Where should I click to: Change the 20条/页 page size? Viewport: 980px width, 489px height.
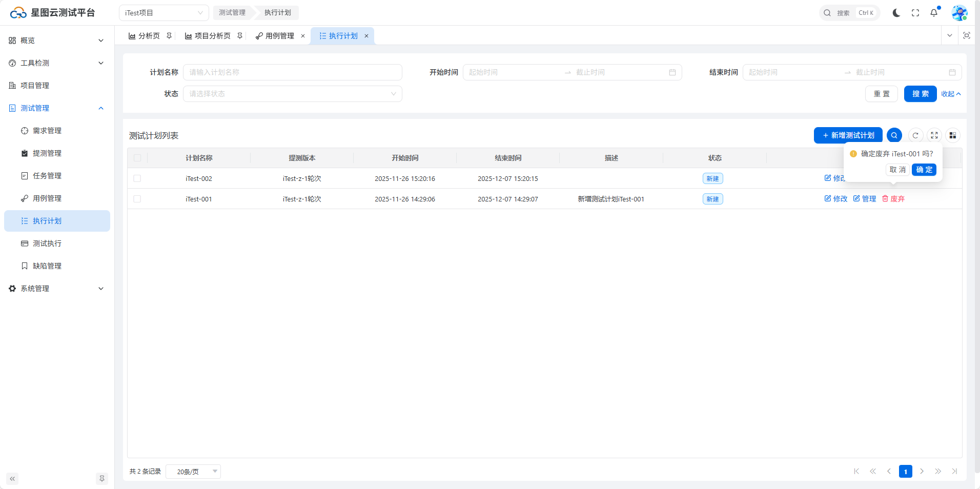coord(193,472)
